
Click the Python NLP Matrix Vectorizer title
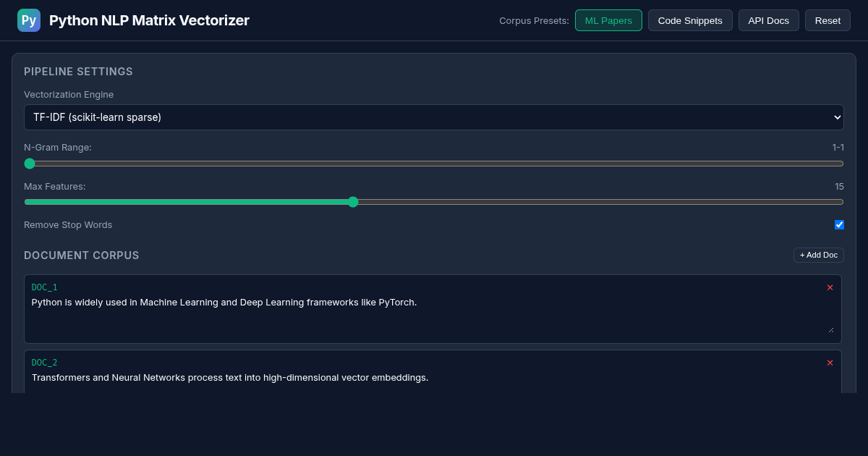tap(149, 20)
